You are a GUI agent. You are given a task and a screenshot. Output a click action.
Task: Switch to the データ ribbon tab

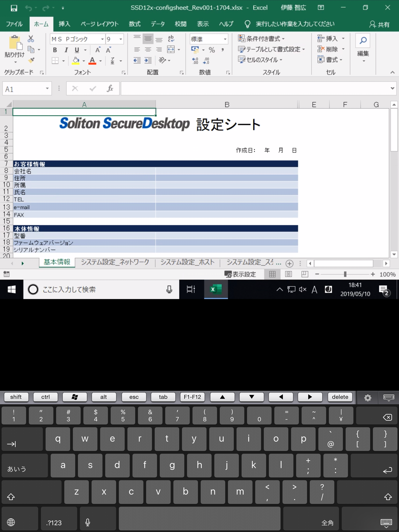coord(158,24)
